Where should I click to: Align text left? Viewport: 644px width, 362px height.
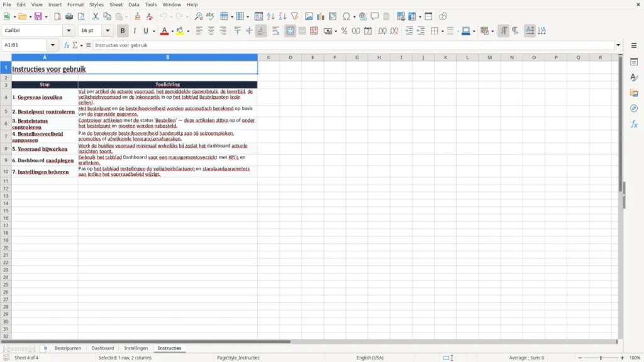[x=199, y=31]
